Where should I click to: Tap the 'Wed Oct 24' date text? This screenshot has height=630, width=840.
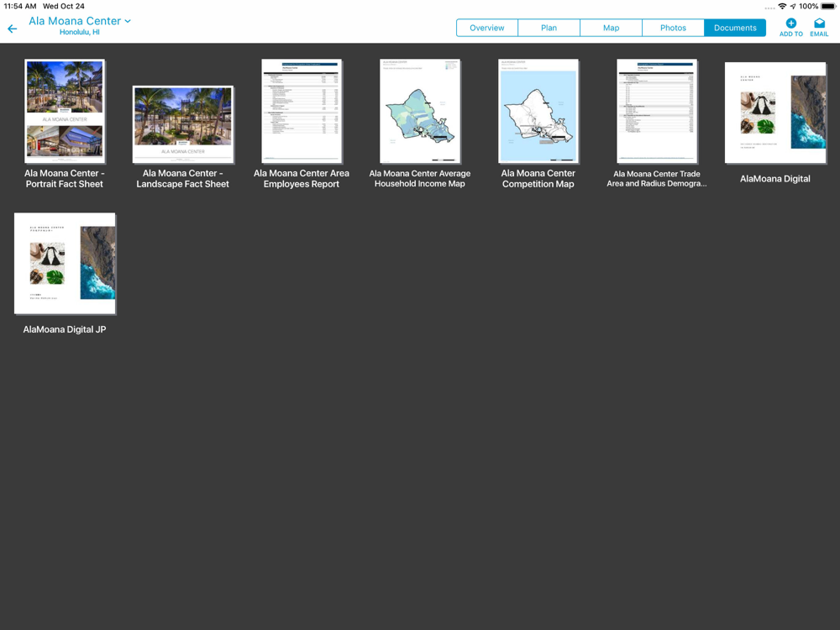pos(64,7)
